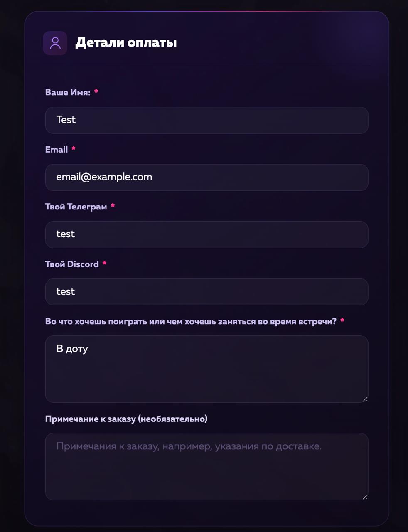
Task: Click resize handle of the order note textarea
Action: coord(365,497)
